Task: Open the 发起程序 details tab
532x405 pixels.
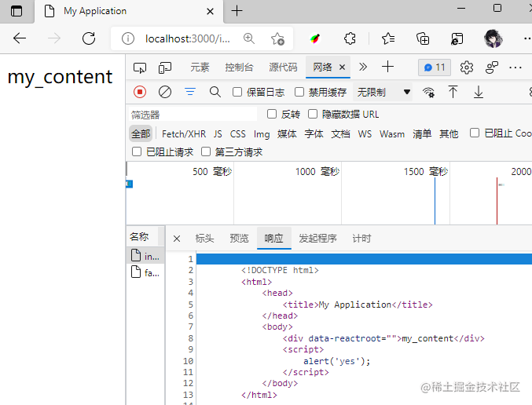Action: tap(317, 239)
